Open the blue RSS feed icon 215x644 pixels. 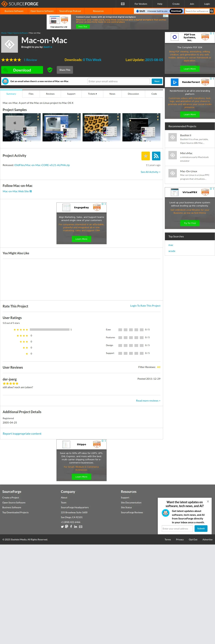tap(156, 156)
